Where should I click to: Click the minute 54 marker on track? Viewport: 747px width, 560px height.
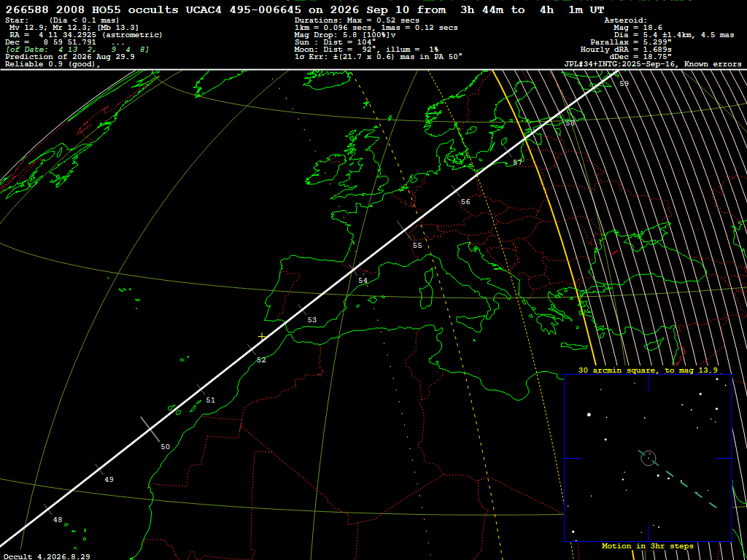[x=354, y=270]
